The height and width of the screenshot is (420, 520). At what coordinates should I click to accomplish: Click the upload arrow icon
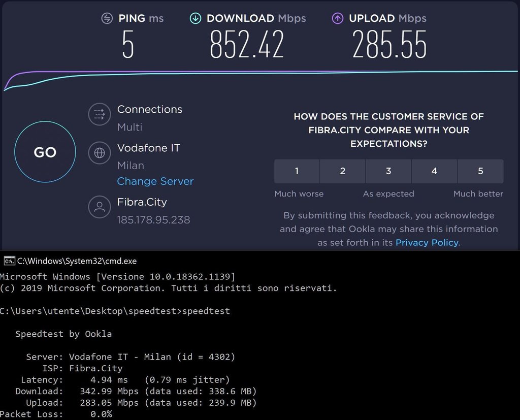coord(338,18)
